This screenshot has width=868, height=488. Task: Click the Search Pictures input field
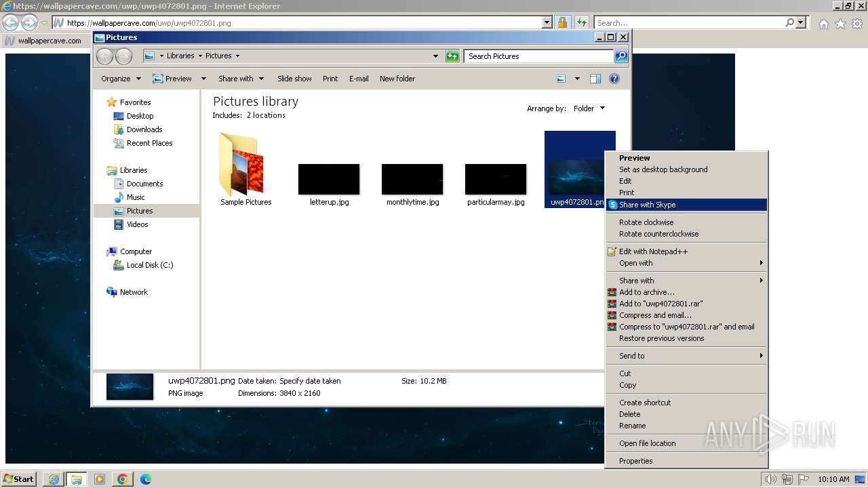(539, 56)
